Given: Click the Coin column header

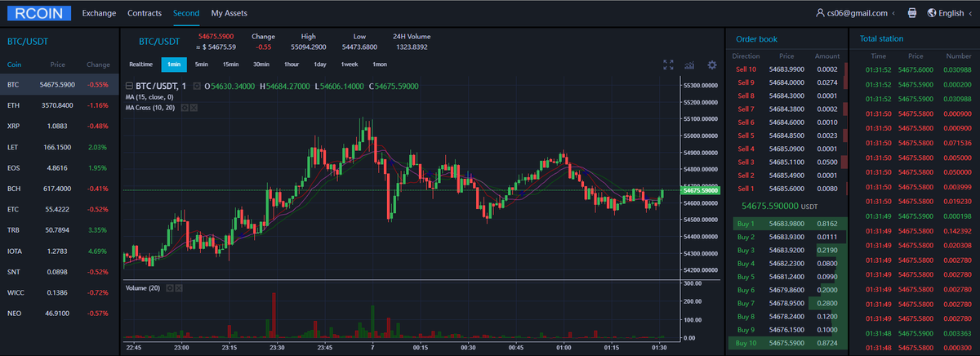Looking at the screenshot, I should click(x=15, y=65).
